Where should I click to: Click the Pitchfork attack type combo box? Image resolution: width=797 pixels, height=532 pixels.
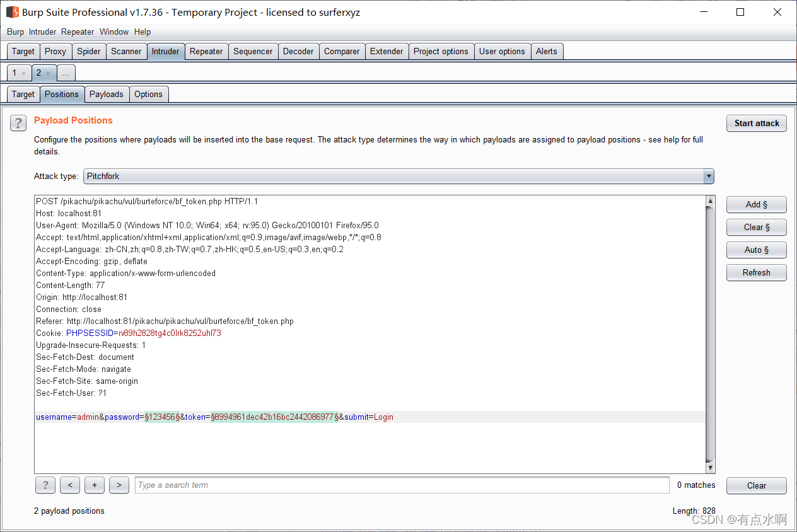click(x=398, y=176)
